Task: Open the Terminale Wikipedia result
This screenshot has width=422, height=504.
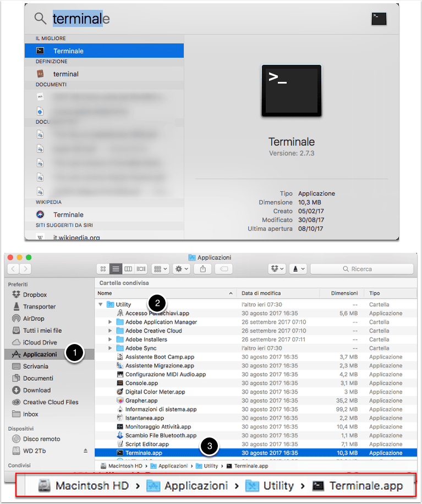Action: (104, 214)
